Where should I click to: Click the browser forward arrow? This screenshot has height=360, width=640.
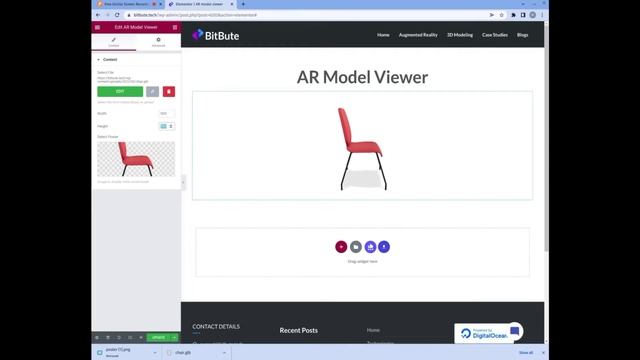tap(108, 15)
